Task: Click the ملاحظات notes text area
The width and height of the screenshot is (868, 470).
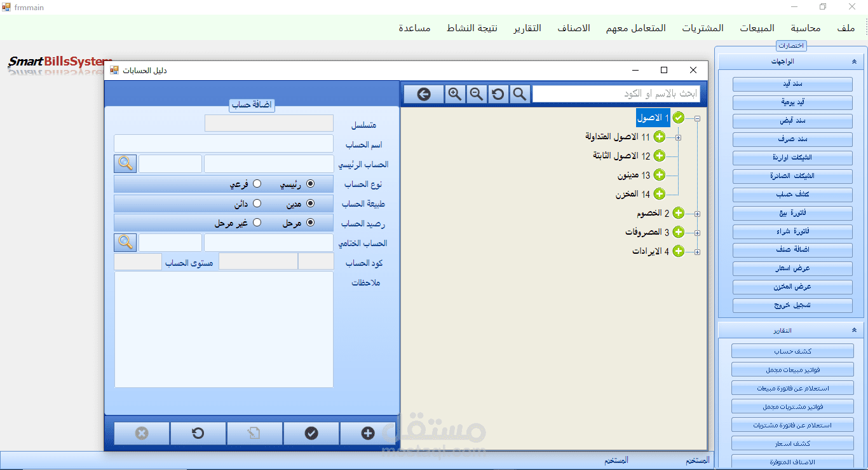Action: pos(224,329)
